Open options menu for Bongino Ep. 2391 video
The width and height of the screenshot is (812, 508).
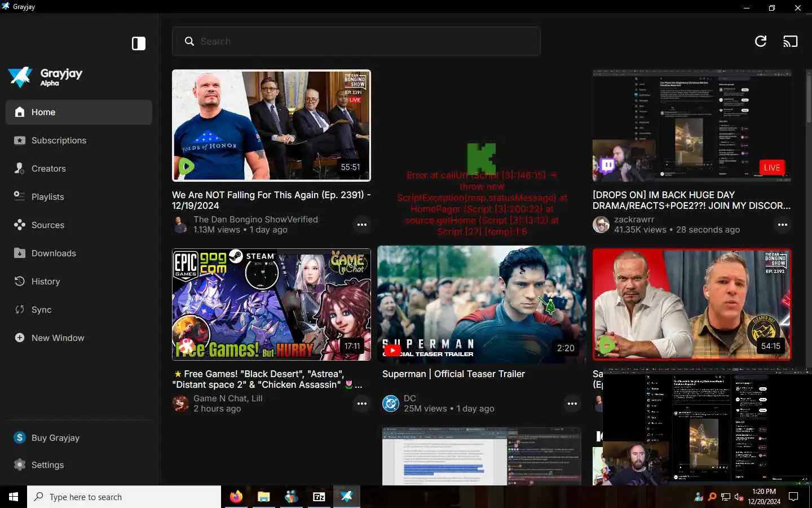tap(362, 225)
